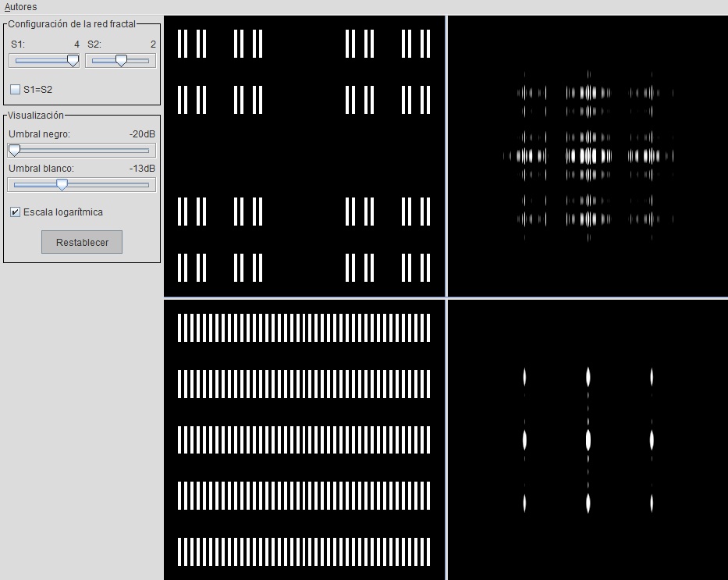This screenshot has height=580, width=728.
Task: Click the Umbral blanco slider handle
Action: click(62, 185)
